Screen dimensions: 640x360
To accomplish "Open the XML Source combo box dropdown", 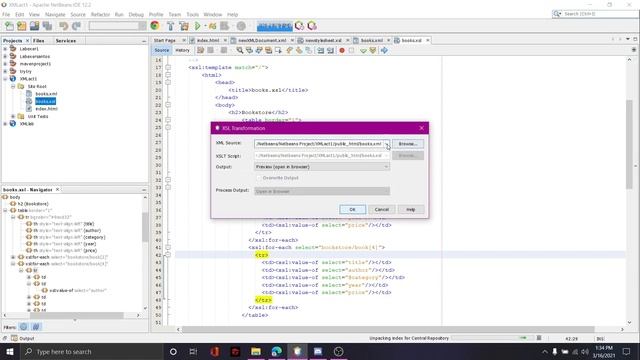I will [x=386, y=144].
